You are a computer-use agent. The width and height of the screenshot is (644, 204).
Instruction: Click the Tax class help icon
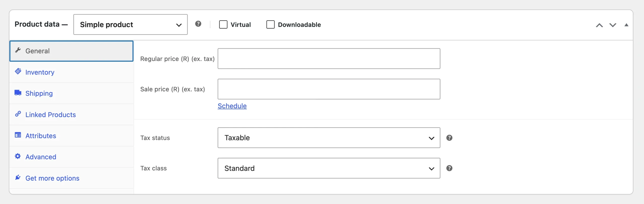click(449, 168)
